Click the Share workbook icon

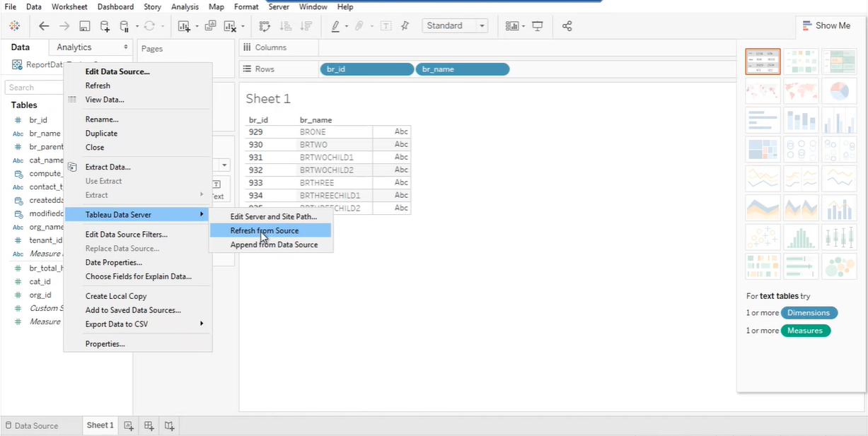tap(567, 26)
